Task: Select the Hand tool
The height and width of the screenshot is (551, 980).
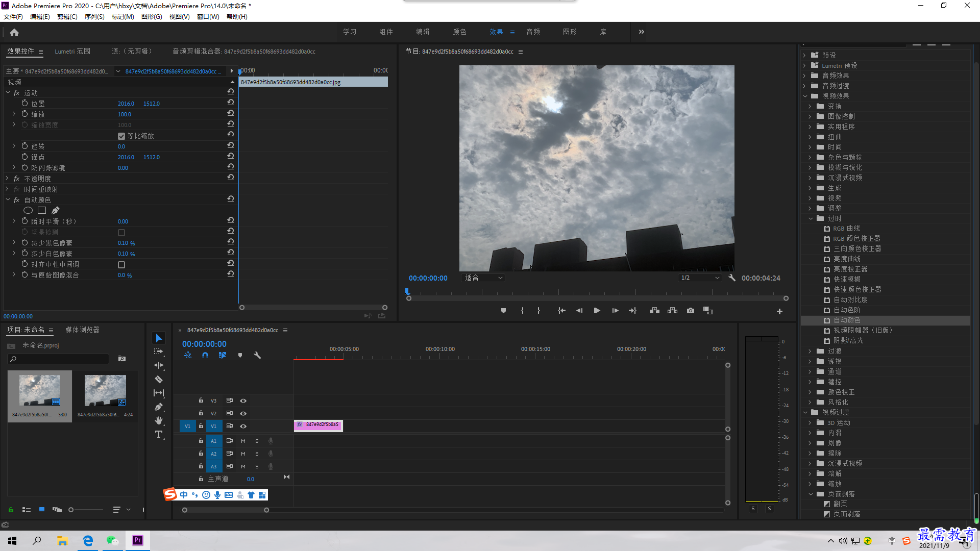Action: pos(159,420)
